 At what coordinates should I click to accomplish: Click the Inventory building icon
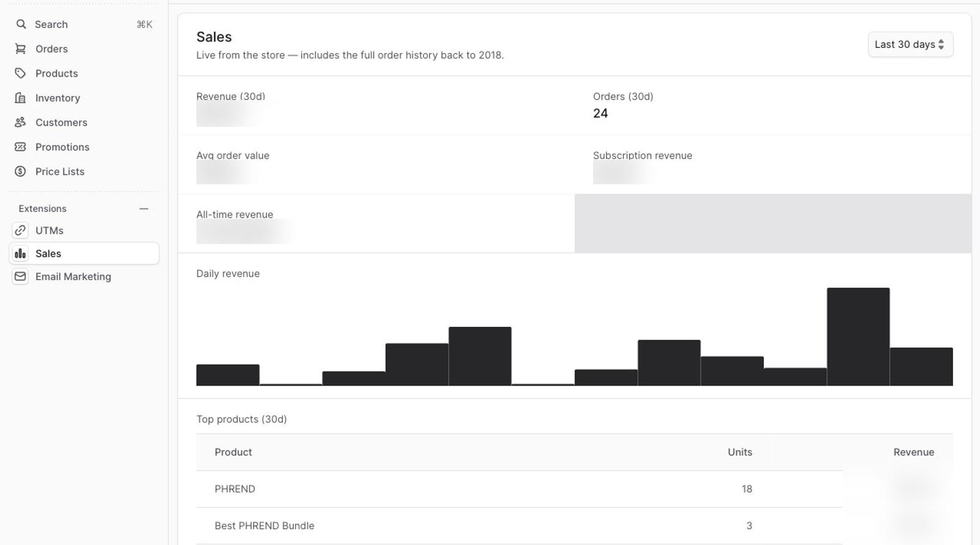(x=20, y=97)
